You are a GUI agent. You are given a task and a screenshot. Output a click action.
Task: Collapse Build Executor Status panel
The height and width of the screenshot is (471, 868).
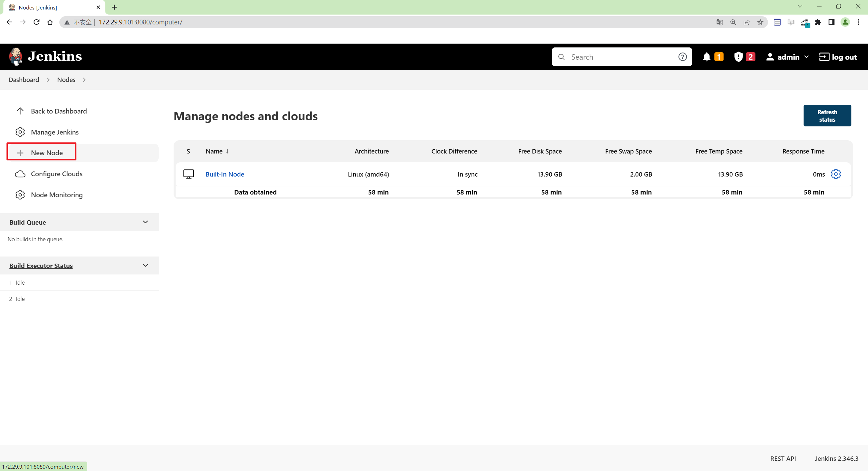[x=145, y=265]
